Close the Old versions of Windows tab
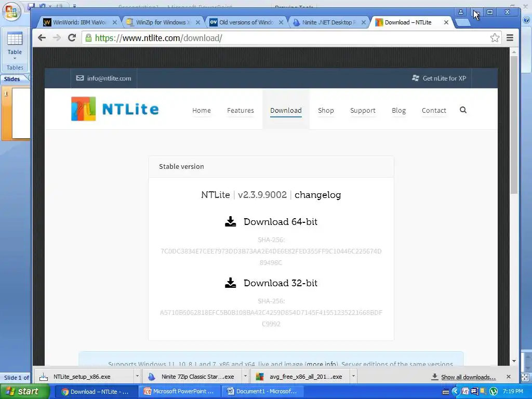This screenshot has height=399, width=532. (x=281, y=22)
